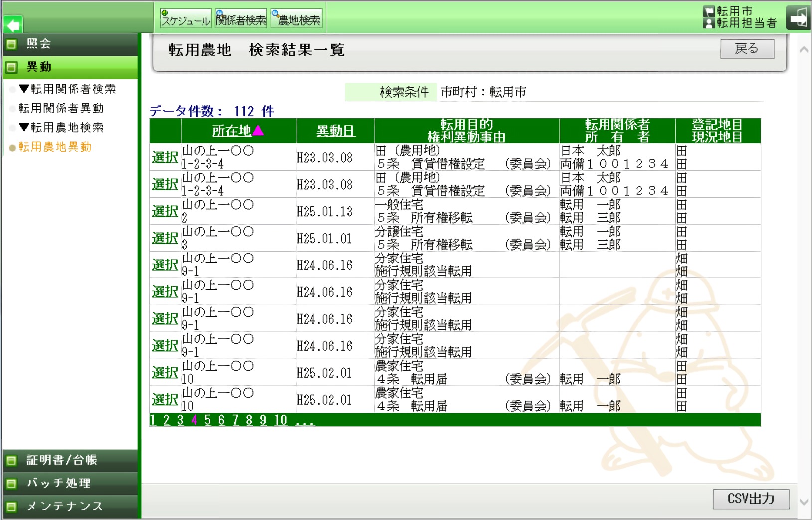Click the 登記地目 現況地目 column header

click(718, 131)
